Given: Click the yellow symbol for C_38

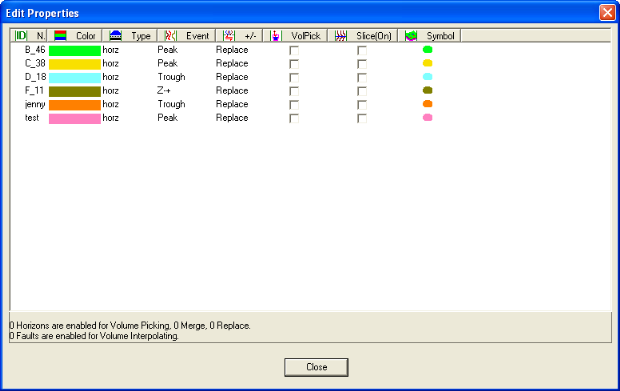Looking at the screenshot, I should [427, 63].
